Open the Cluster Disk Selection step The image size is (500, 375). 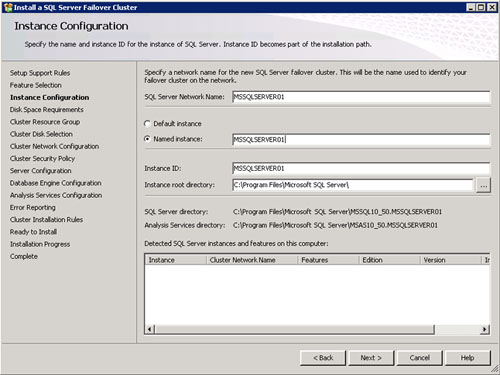coord(41,134)
